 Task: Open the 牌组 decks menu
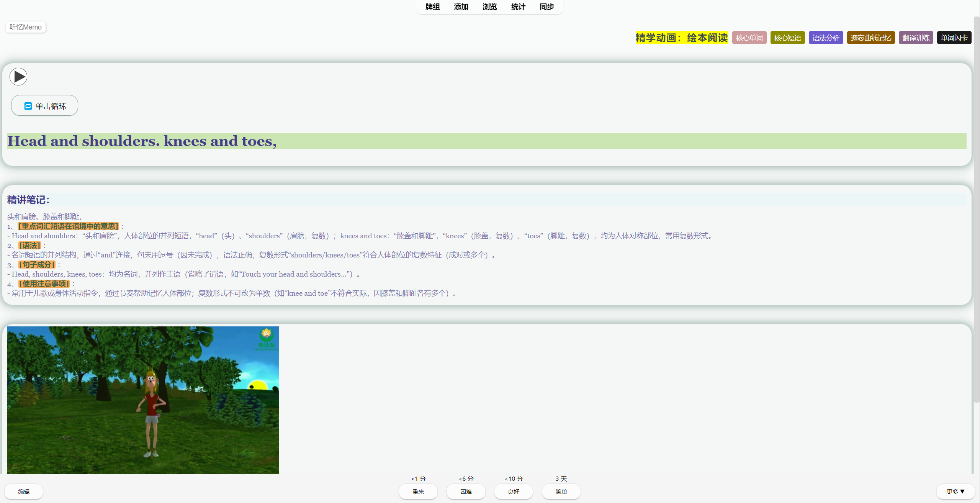tap(432, 7)
